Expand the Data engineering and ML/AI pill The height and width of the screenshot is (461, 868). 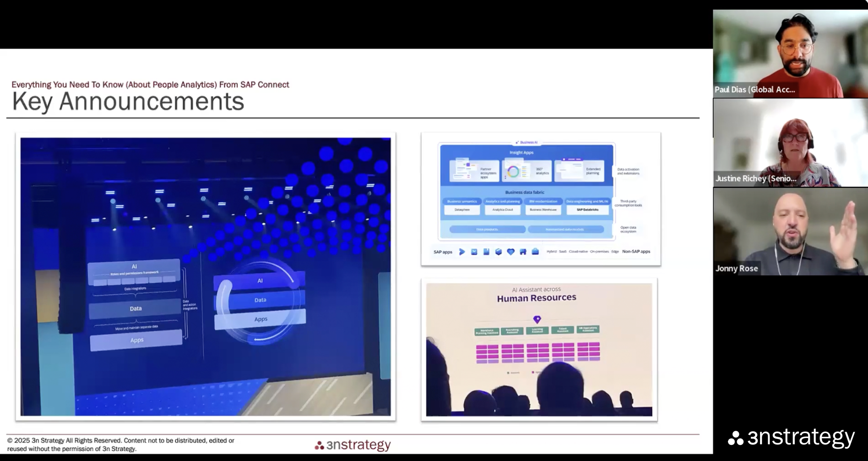click(587, 201)
